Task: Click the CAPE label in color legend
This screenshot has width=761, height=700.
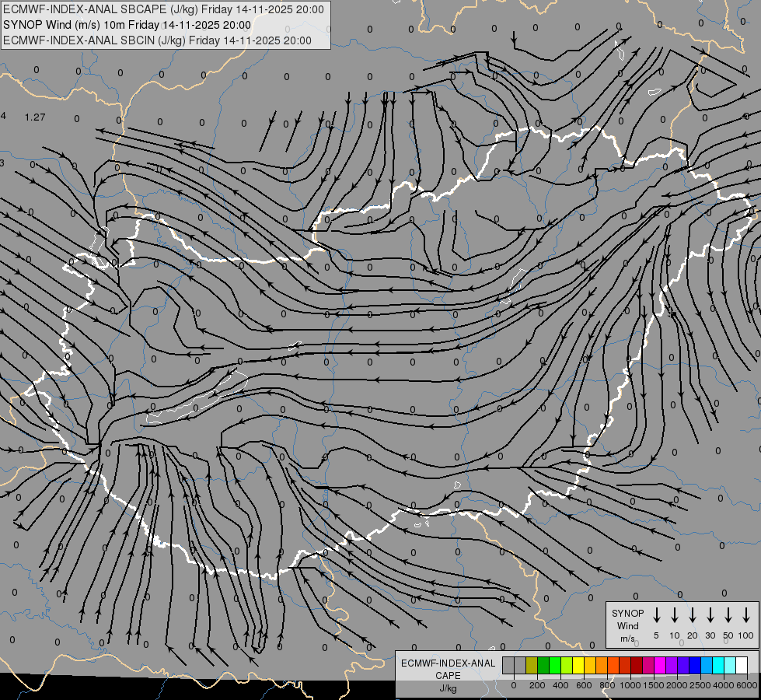Action: 448,676
